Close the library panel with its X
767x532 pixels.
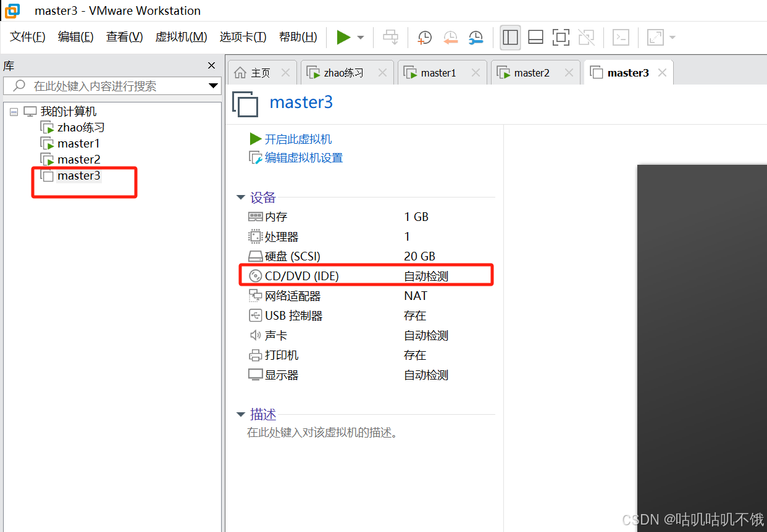(x=212, y=65)
